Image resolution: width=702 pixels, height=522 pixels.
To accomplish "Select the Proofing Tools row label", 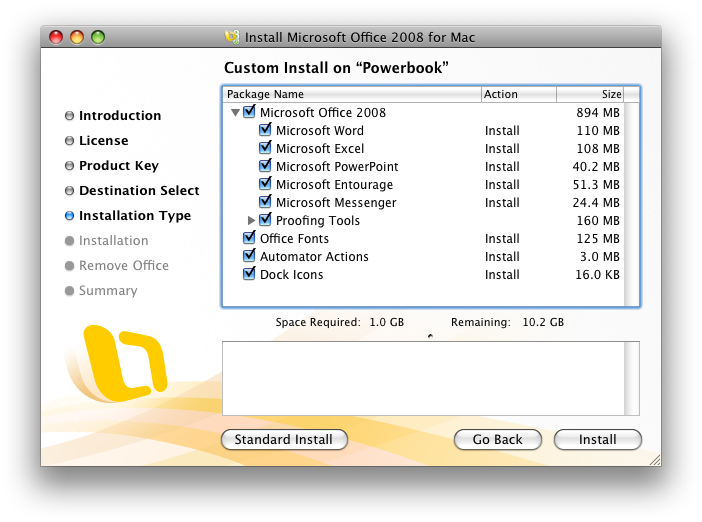I will [318, 220].
